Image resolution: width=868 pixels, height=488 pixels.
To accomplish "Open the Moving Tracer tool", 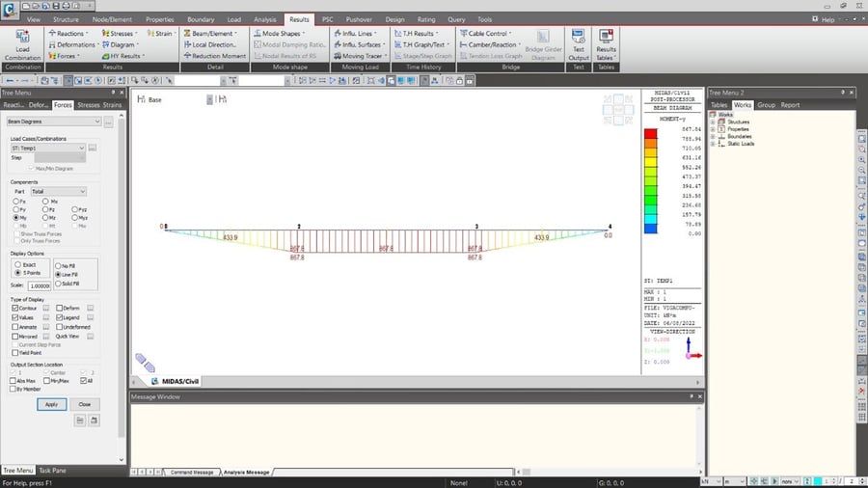I will coord(362,56).
